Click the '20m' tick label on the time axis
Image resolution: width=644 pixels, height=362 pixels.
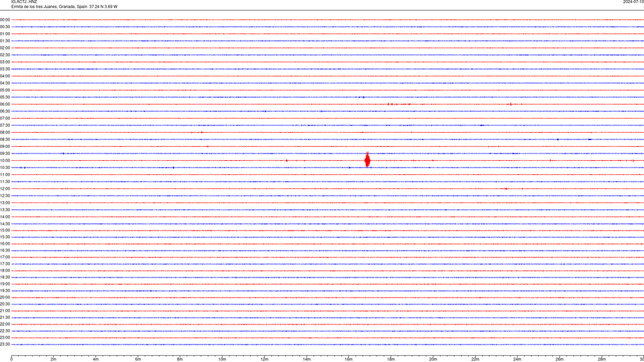coord(433,359)
